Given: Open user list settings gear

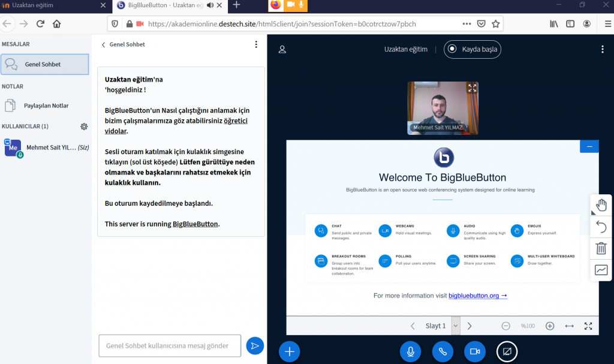Looking at the screenshot, I should [84, 126].
